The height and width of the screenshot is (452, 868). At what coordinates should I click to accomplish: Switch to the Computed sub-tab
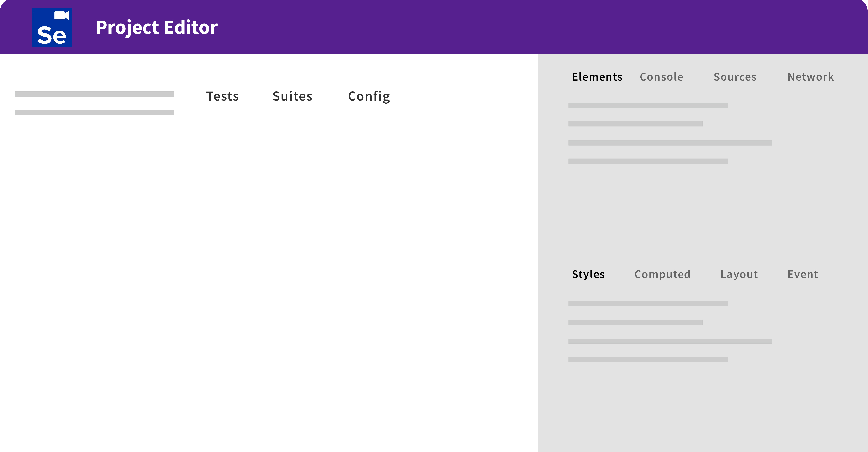click(662, 274)
